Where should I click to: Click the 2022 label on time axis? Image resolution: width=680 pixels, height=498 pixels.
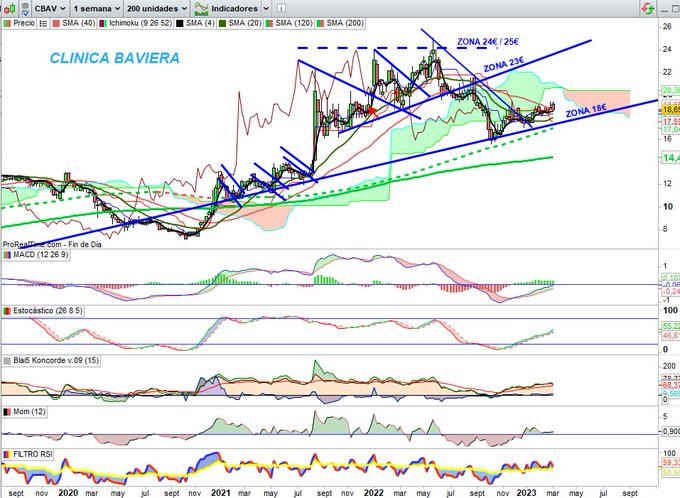[373, 493]
